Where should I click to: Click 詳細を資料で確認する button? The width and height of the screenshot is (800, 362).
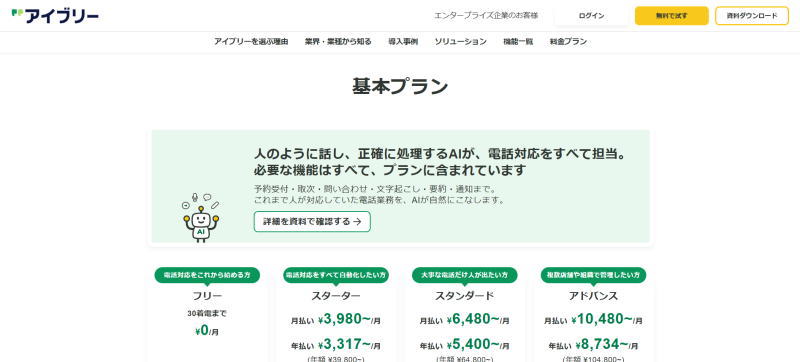coord(312,222)
